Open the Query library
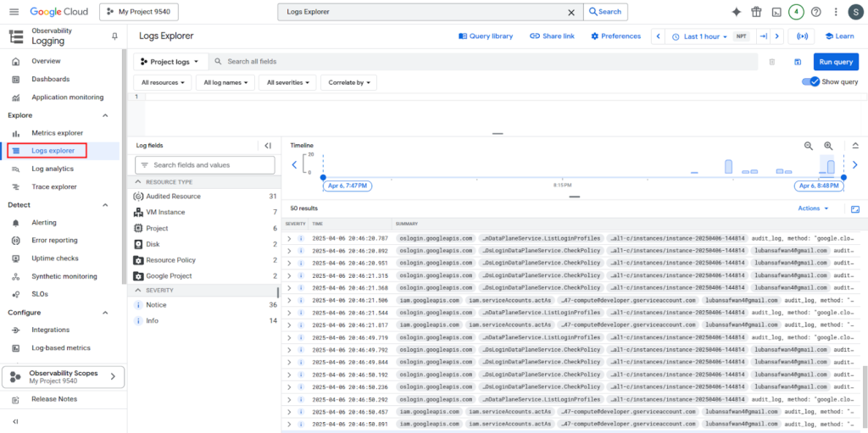The image size is (868, 433). click(486, 36)
